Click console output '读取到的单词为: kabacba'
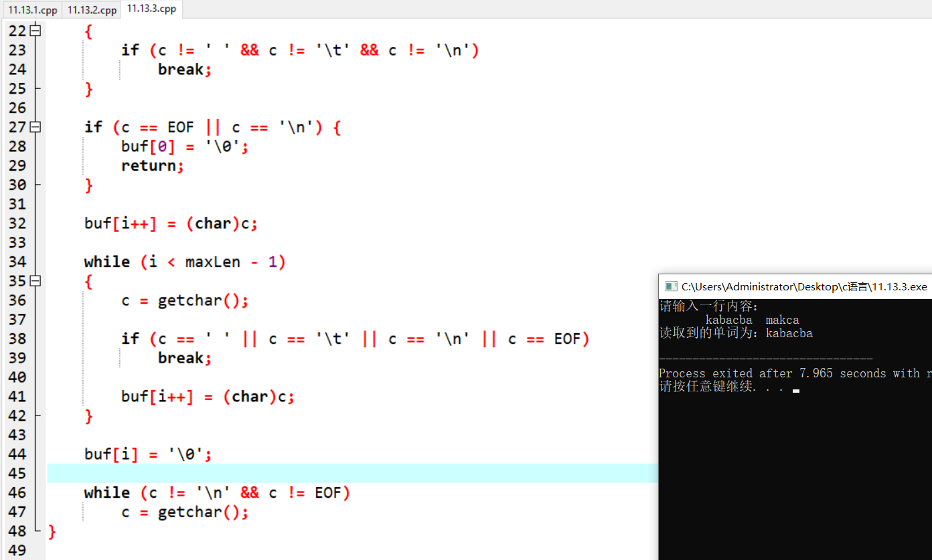This screenshot has height=560, width=932. tap(736, 333)
